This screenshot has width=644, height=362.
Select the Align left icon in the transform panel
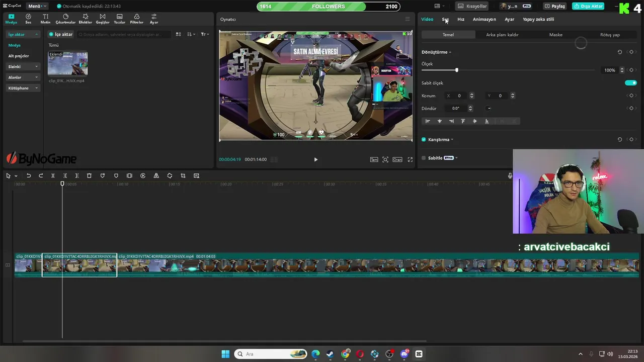(428, 121)
